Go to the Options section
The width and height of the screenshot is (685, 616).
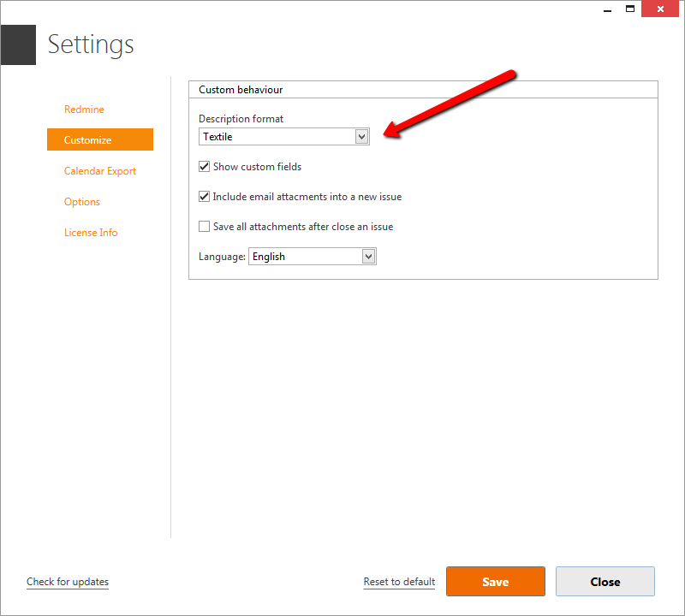tap(82, 202)
